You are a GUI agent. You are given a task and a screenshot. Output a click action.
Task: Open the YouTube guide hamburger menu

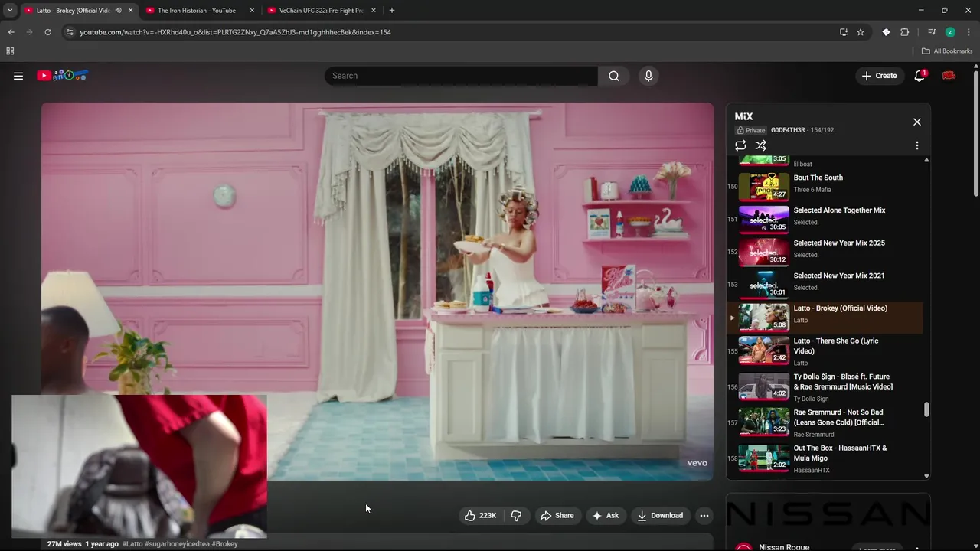coord(18,76)
